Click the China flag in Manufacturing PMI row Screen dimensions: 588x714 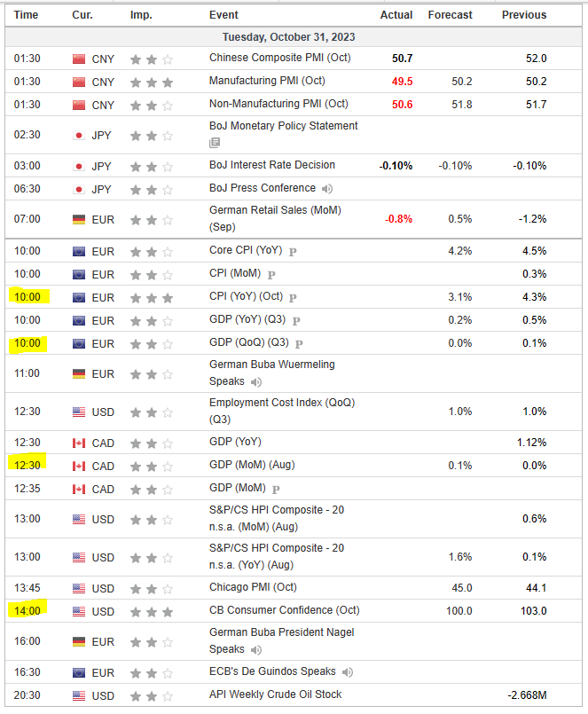[79, 82]
